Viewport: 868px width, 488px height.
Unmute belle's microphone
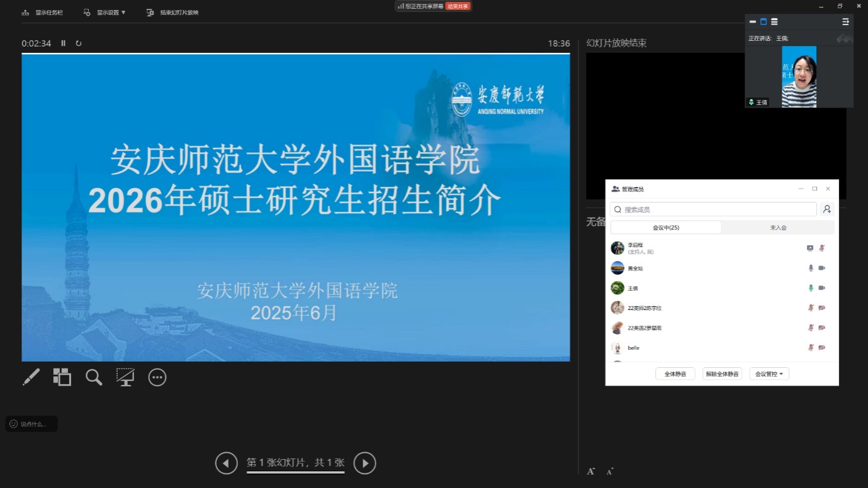pyautogui.click(x=811, y=348)
